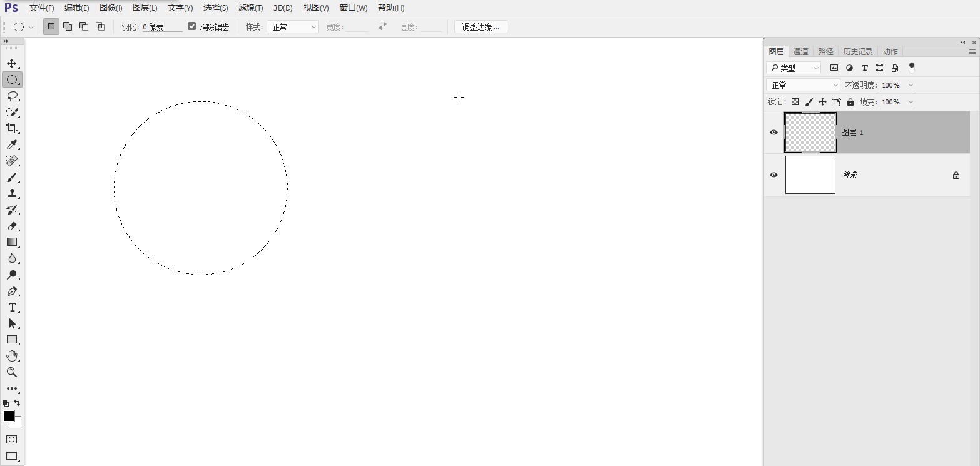Select the Gradient tool

(x=12, y=242)
